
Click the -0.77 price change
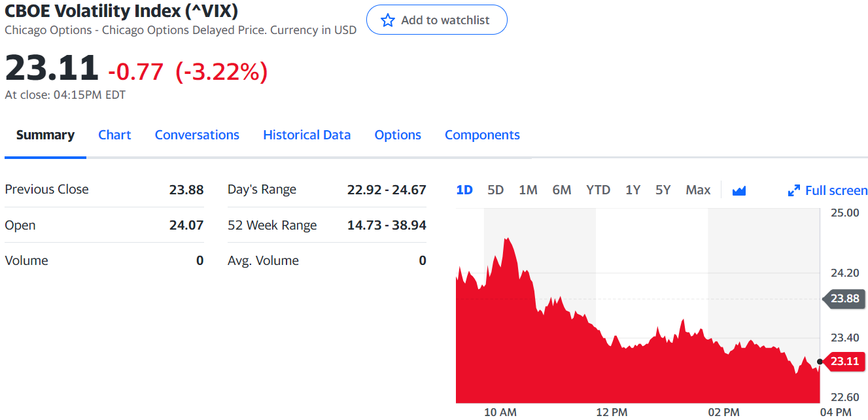point(136,71)
